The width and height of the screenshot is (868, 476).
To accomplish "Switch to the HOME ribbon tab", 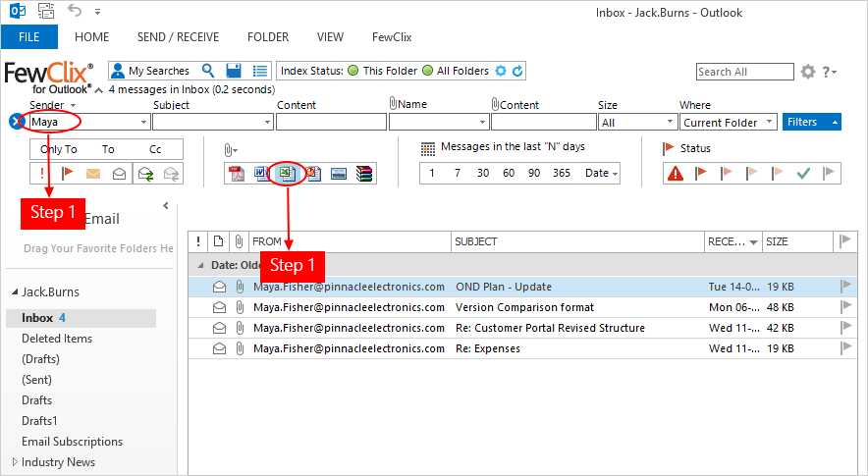I will 92,37.
